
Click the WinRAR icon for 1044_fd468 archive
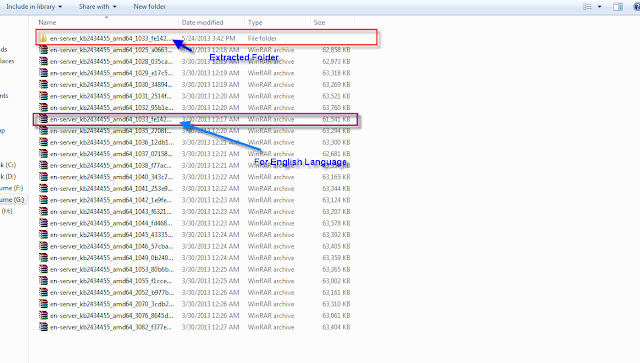[x=43, y=223]
